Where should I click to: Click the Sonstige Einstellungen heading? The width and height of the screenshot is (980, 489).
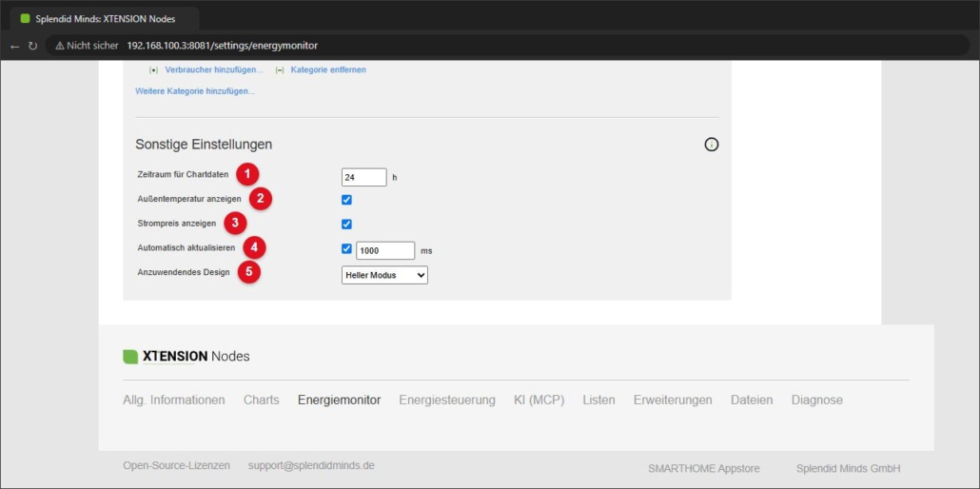204,145
